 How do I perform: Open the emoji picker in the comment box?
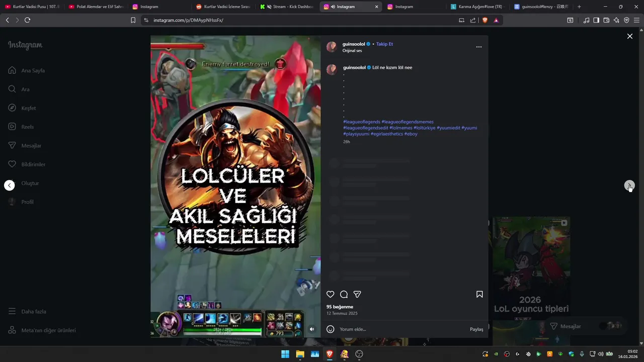point(331,329)
